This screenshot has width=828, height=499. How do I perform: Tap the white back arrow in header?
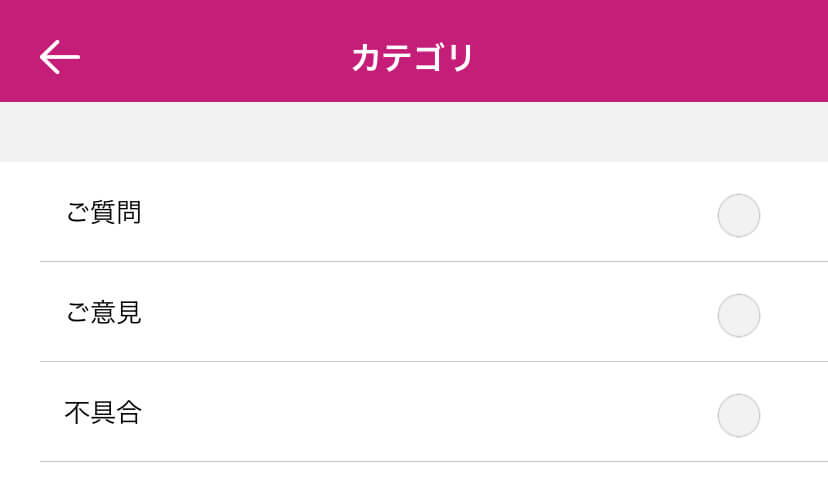pyautogui.click(x=60, y=57)
